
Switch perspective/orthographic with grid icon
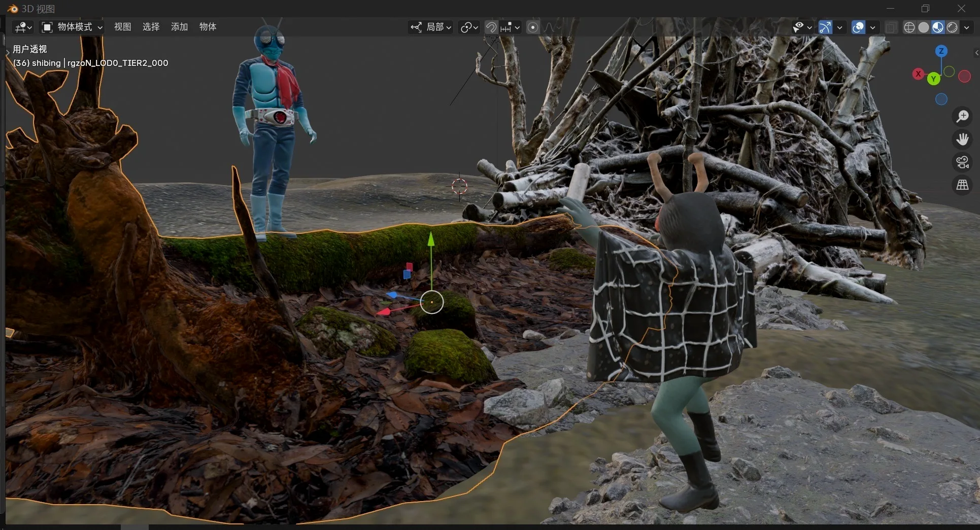pos(962,185)
